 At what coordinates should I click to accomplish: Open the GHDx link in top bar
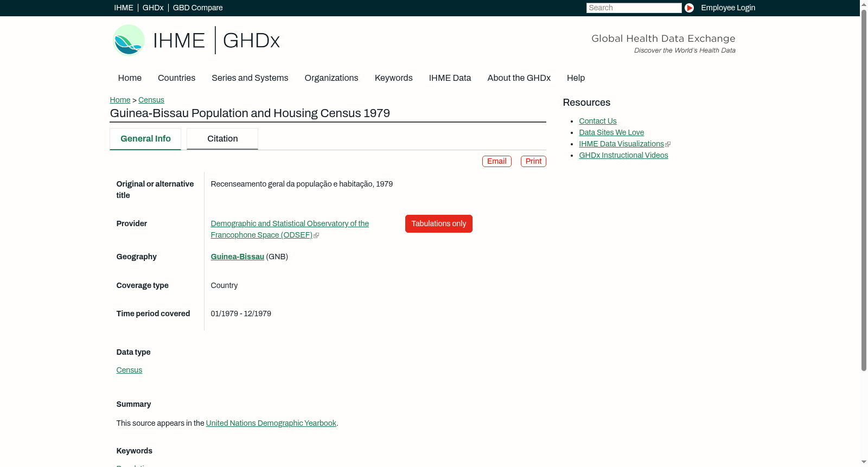153,8
